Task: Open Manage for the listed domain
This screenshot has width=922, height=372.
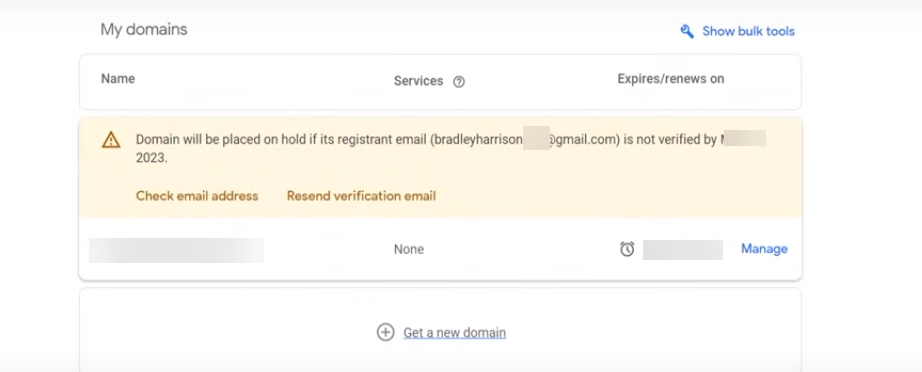Action: 764,249
